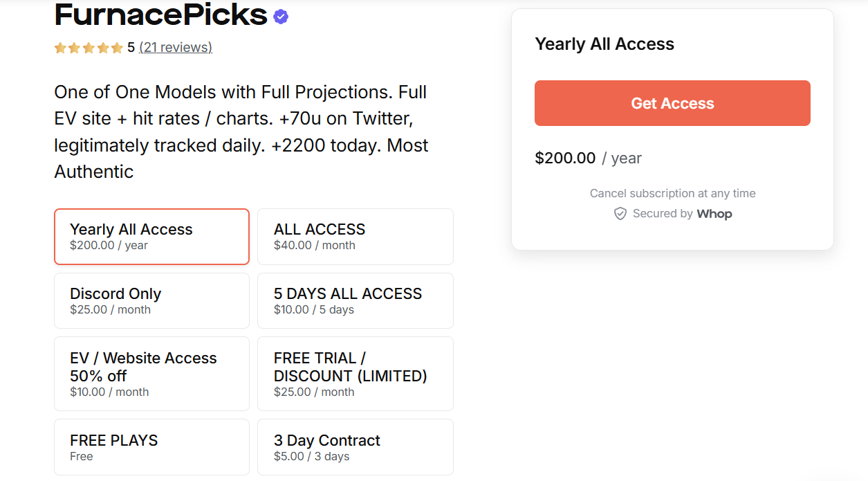Switch to the ALL ACCESS monthly plan
The image size is (868, 481).
pyautogui.click(x=355, y=236)
